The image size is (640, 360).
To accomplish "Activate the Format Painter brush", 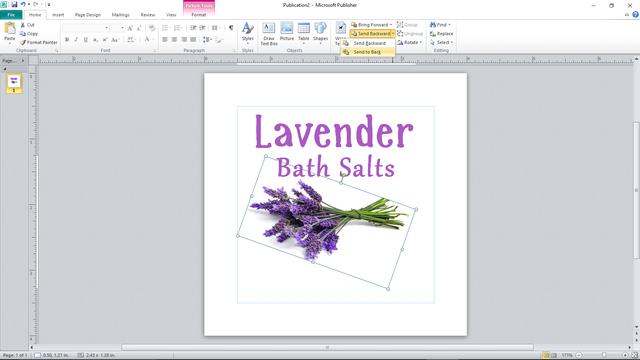I will [39, 42].
